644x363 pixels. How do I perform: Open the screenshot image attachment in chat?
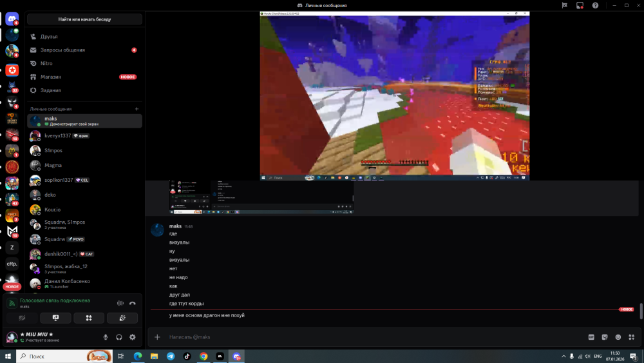click(x=261, y=197)
